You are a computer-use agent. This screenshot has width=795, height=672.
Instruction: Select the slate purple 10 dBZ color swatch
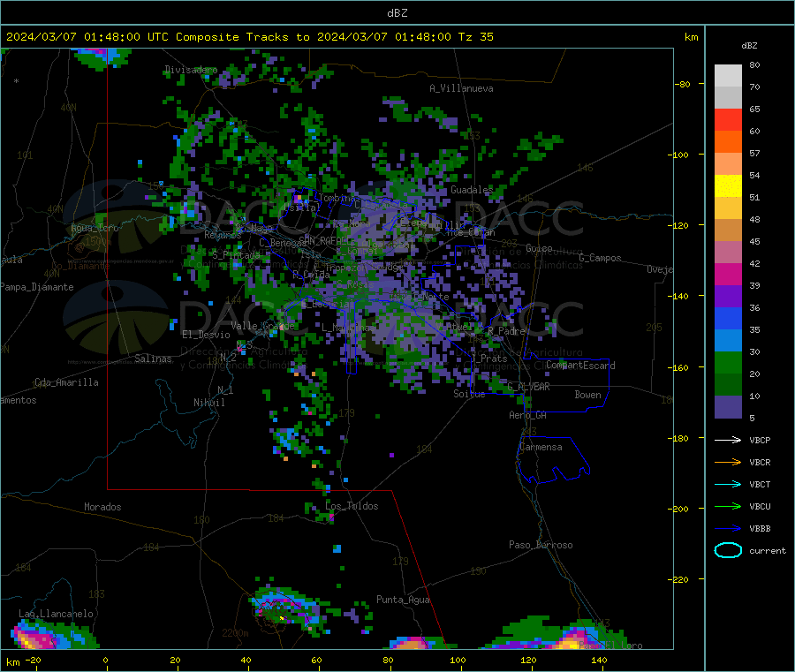tap(728, 406)
